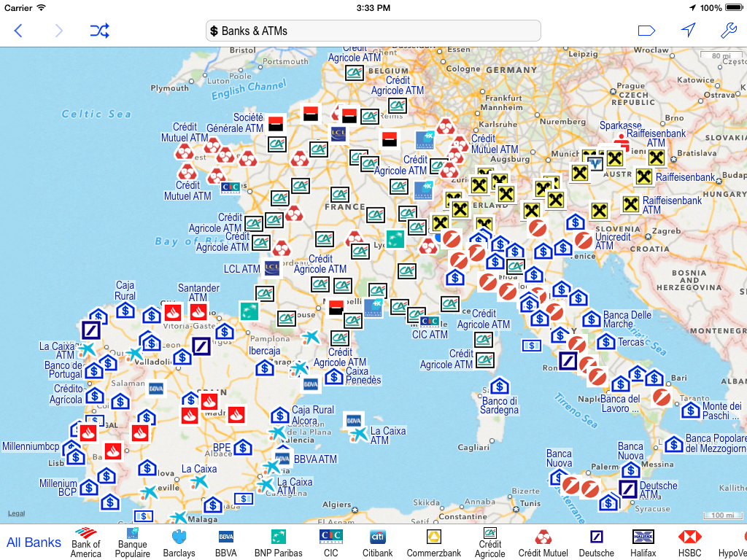Select the Monte dei Paschi label
The width and height of the screenshot is (747, 560).
(x=721, y=411)
